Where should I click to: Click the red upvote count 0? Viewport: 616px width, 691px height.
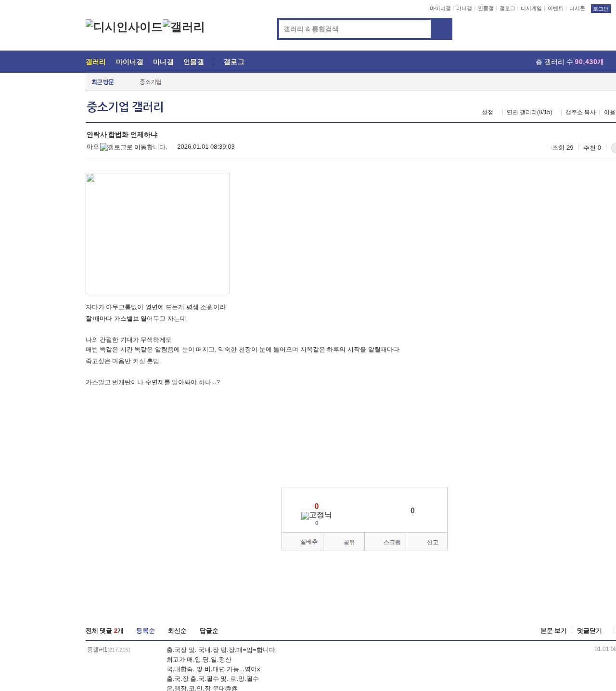(x=317, y=506)
